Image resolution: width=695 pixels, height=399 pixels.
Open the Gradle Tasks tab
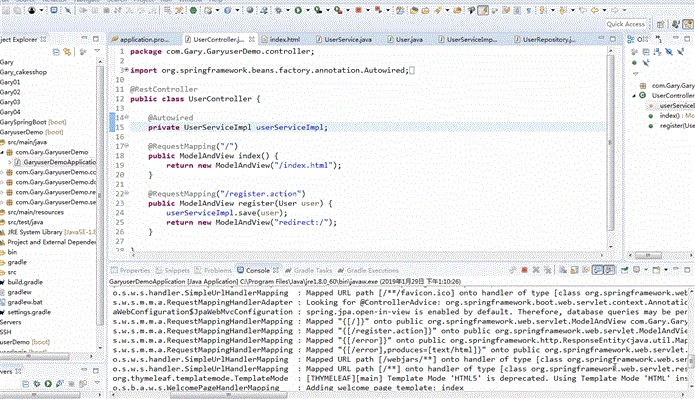[308, 270]
